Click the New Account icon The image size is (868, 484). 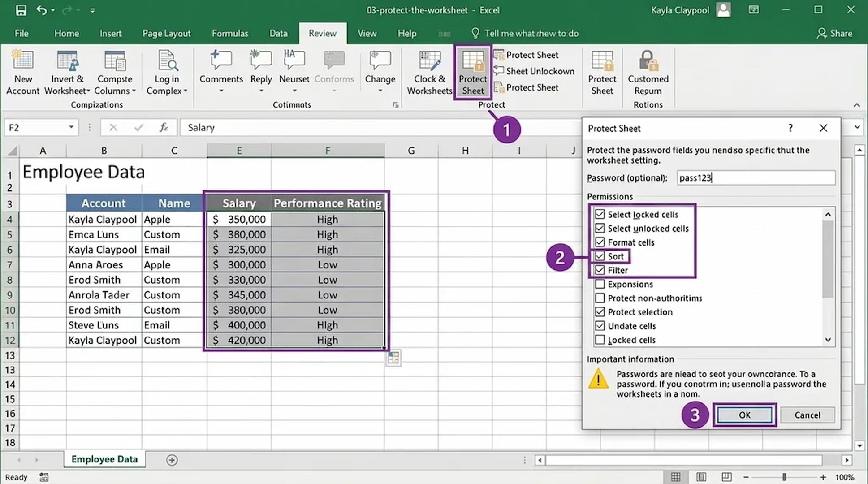pyautogui.click(x=22, y=60)
